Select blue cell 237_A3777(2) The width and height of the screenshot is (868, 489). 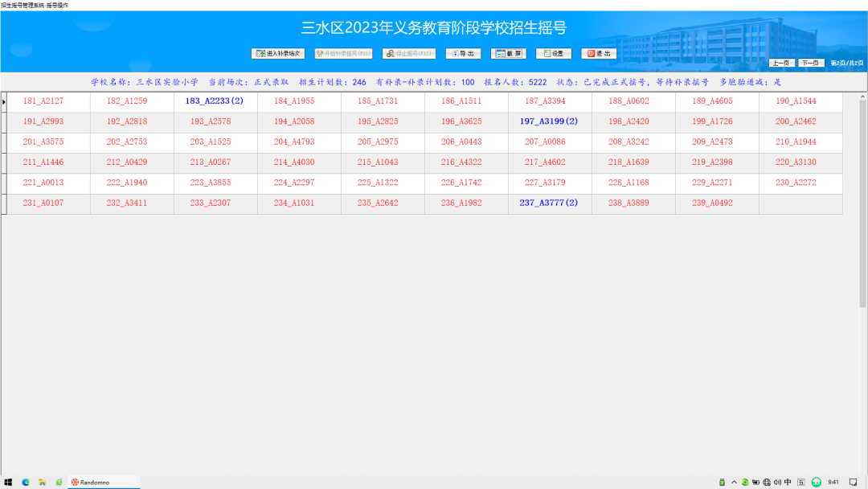coord(549,203)
